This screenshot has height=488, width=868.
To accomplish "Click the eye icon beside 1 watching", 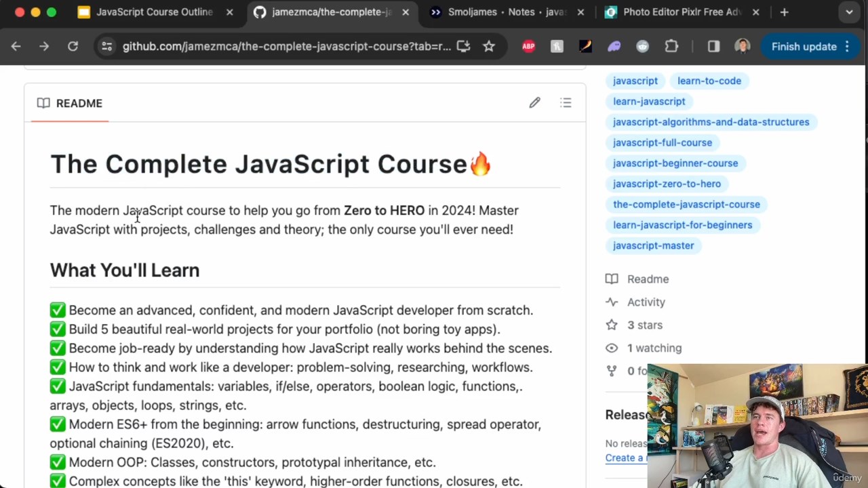I will [612, 348].
